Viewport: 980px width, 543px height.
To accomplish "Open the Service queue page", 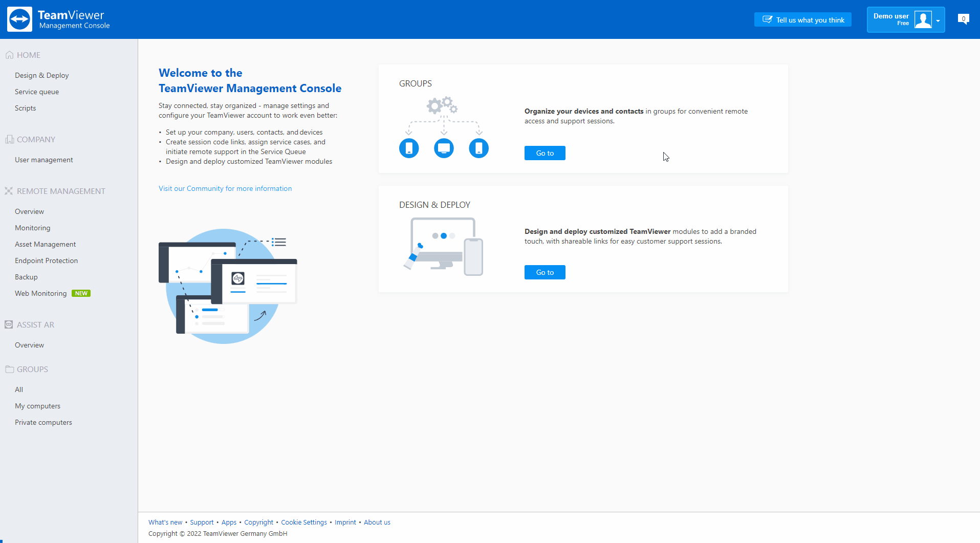I will [37, 91].
